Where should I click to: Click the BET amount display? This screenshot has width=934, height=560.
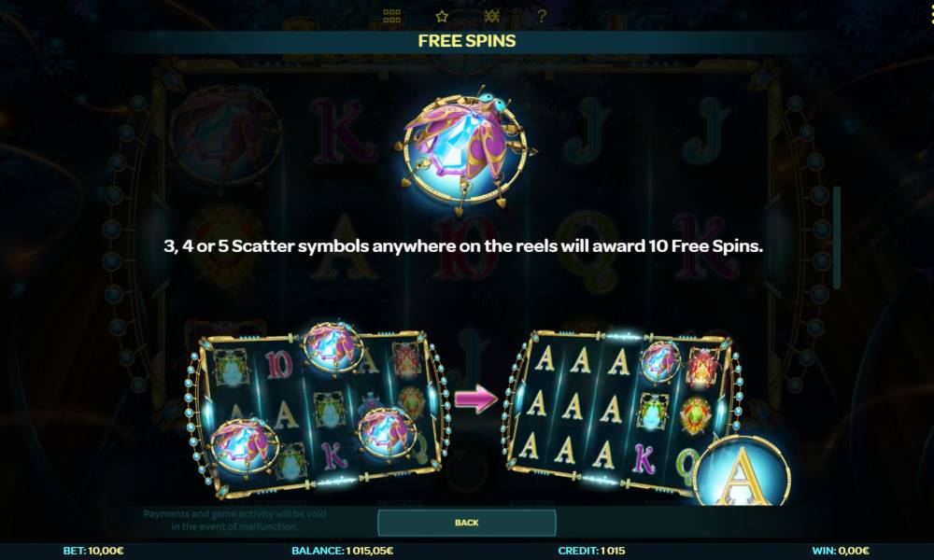93,551
